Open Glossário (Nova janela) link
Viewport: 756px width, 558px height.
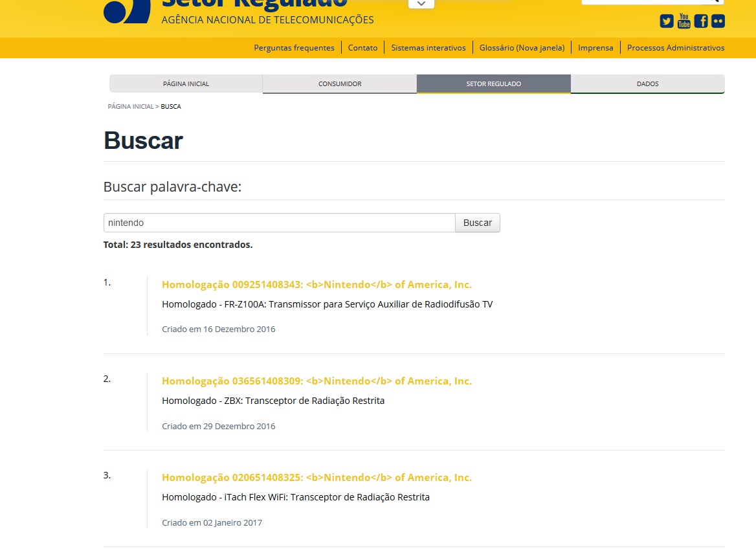[x=522, y=48]
